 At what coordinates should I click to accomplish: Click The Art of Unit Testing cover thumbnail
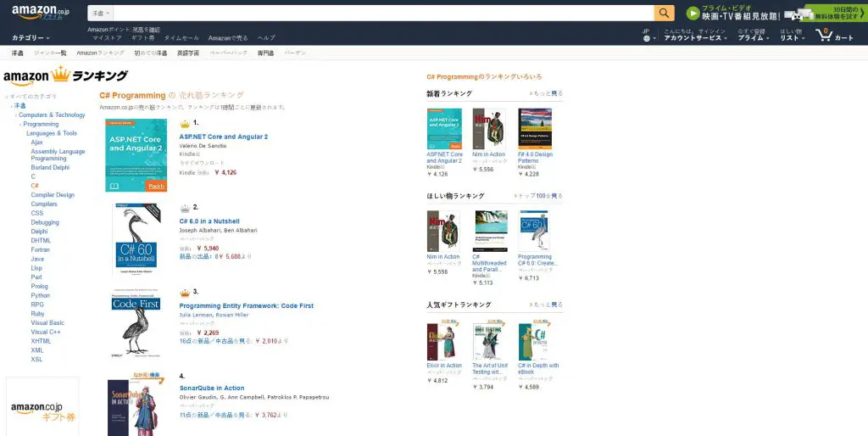(x=489, y=340)
